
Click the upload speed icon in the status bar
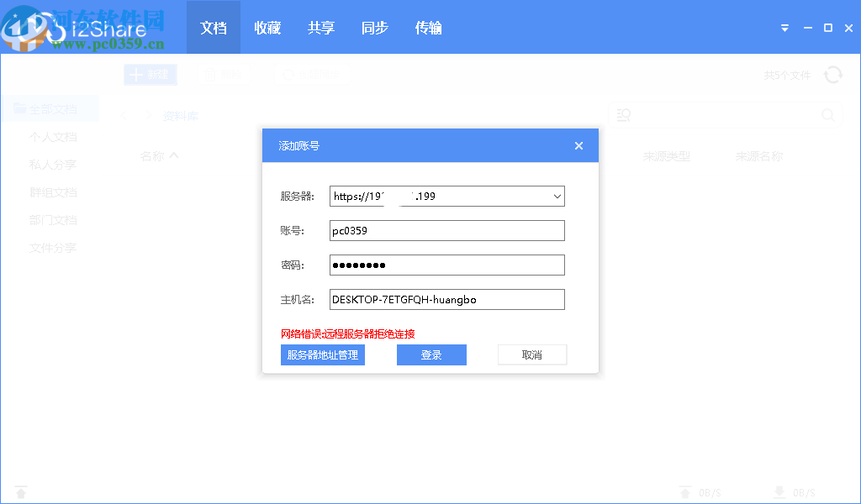[686, 492]
